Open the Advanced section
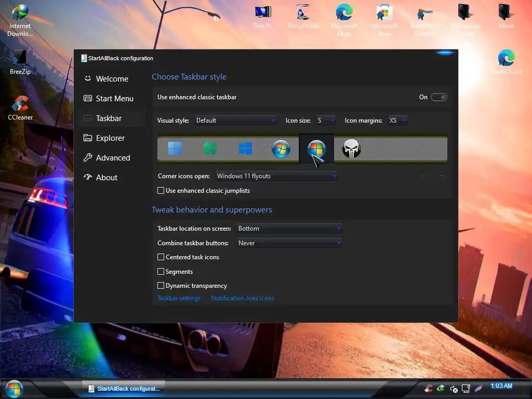Screen dimensions: 532x399 point(112,158)
